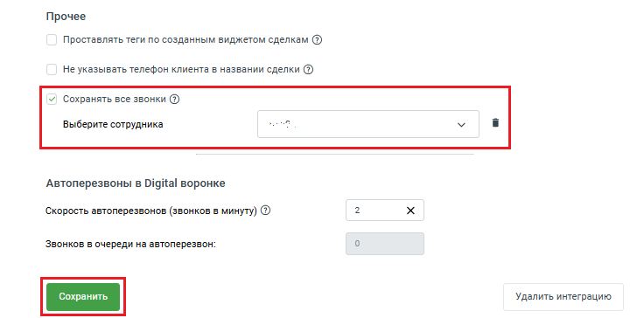Click 'Звонков в очереди на автоперезвон' label
Viewport: 644px width, 318px height.
pyautogui.click(x=130, y=244)
